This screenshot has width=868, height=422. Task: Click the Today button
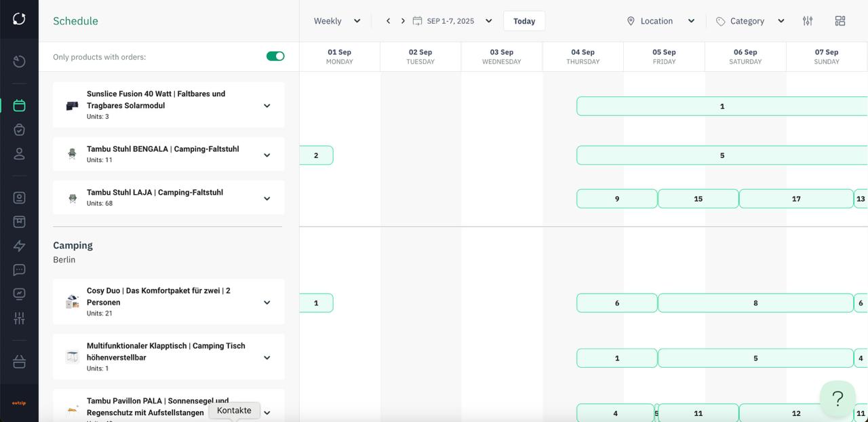point(524,20)
